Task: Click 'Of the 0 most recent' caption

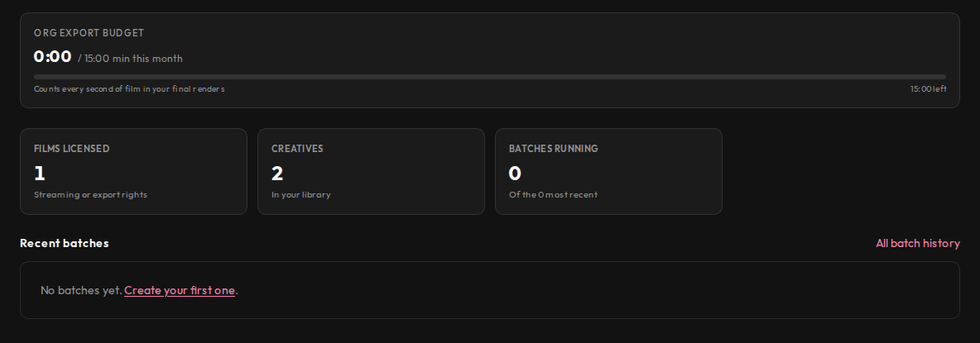Action: pyautogui.click(x=553, y=194)
